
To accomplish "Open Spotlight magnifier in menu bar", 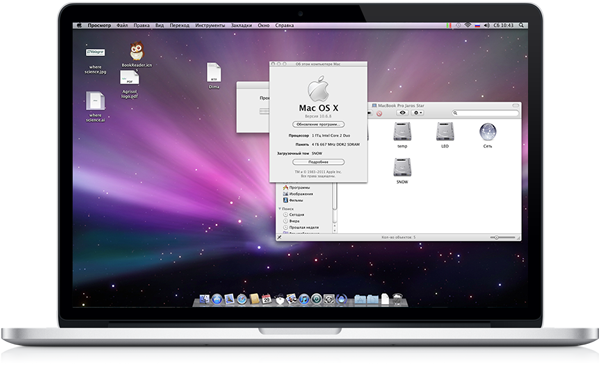I will (521, 25).
